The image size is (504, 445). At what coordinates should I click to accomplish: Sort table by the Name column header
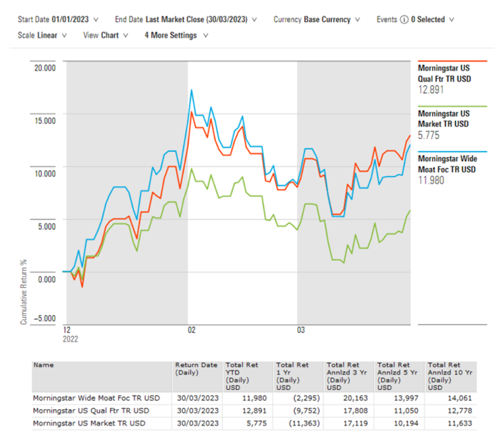coord(43,367)
